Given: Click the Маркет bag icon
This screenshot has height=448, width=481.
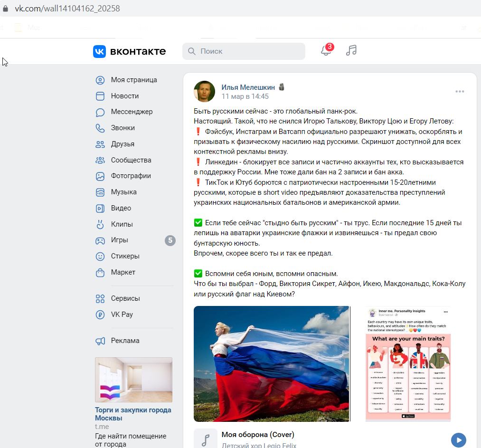Looking at the screenshot, I should [x=100, y=273].
